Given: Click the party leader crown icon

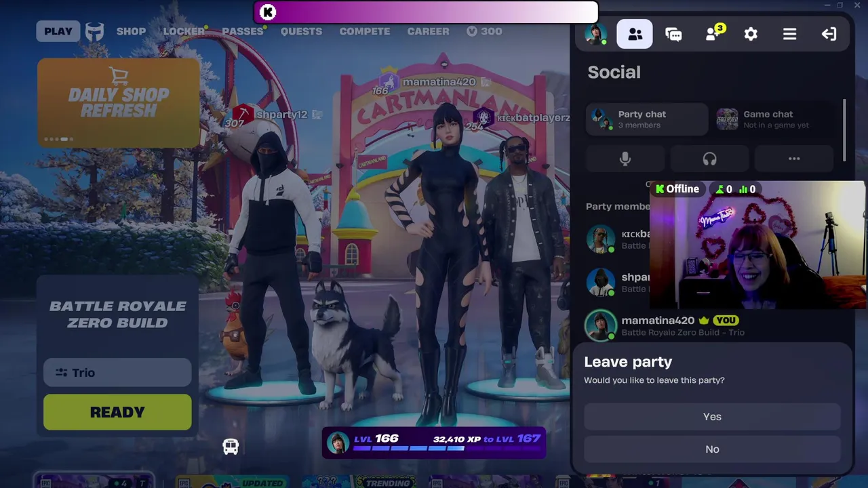Looking at the screenshot, I should pyautogui.click(x=704, y=320).
